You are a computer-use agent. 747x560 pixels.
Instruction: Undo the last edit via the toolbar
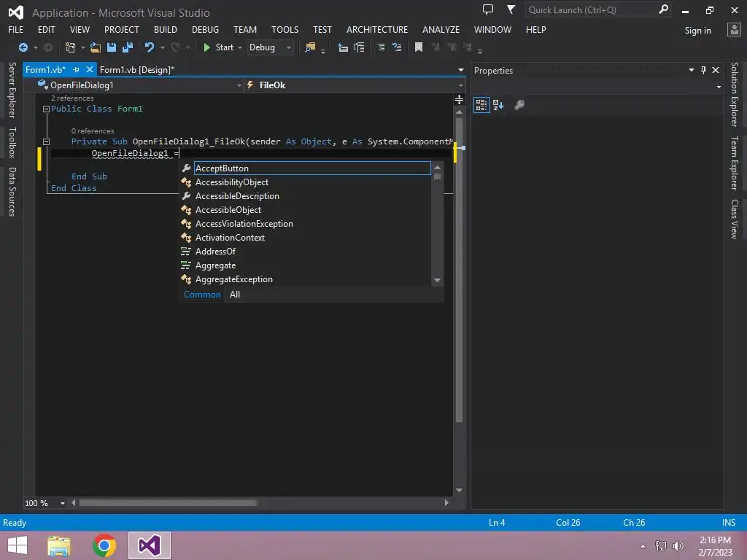pos(149,47)
